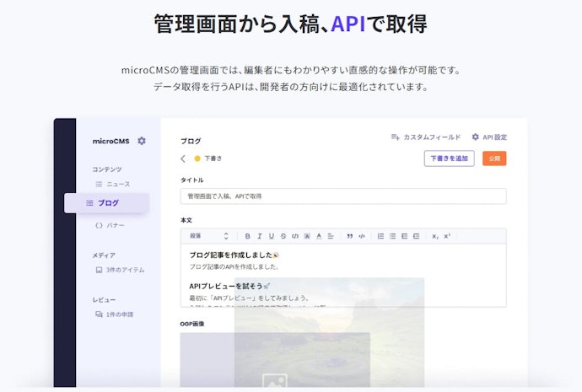
Task: Click the Bold formatting icon
Action: 248,236
